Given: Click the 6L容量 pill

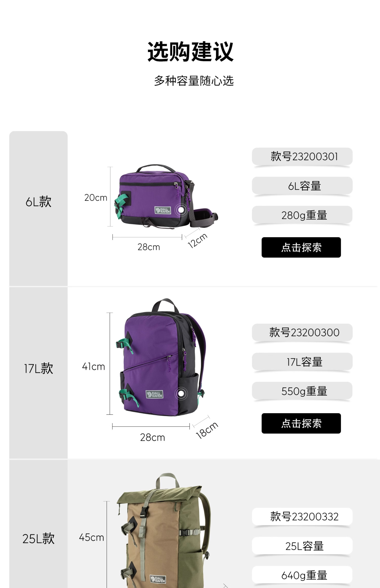Looking at the screenshot, I should pyautogui.click(x=302, y=185).
